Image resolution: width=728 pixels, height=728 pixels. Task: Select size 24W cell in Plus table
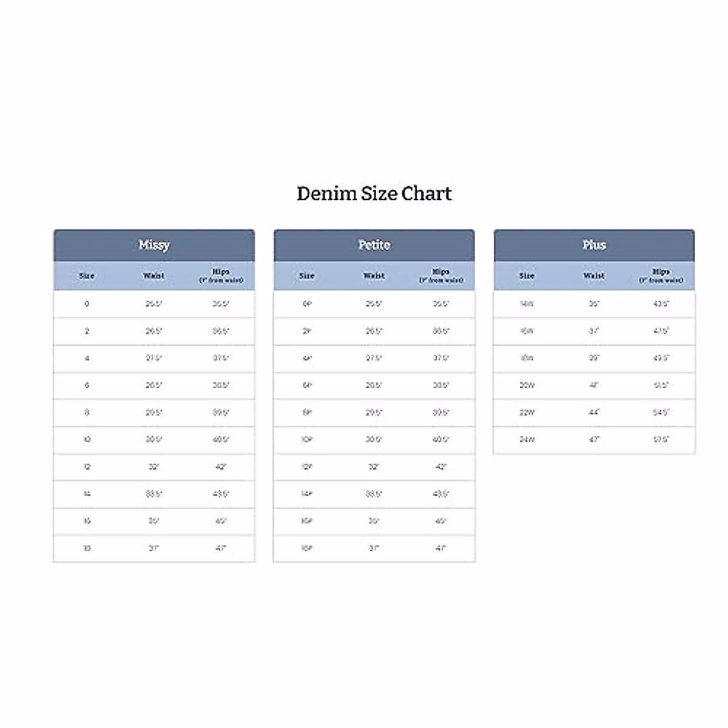[527, 440]
